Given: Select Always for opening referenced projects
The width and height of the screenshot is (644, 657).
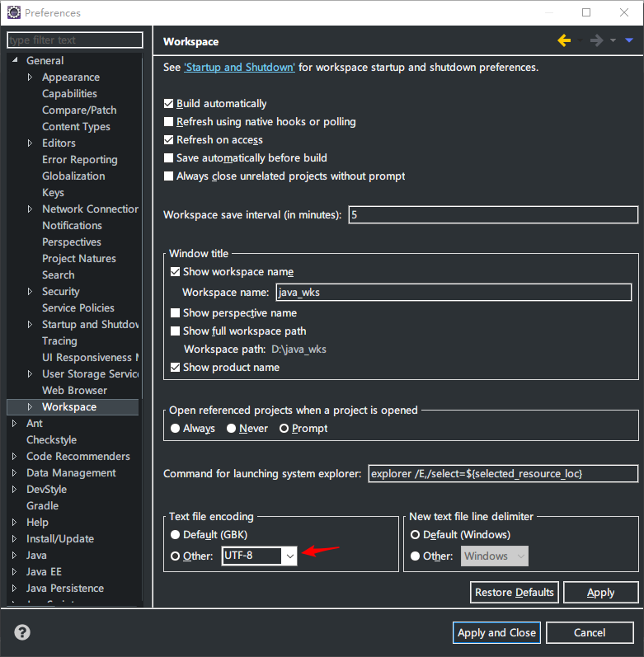Looking at the screenshot, I should point(176,429).
